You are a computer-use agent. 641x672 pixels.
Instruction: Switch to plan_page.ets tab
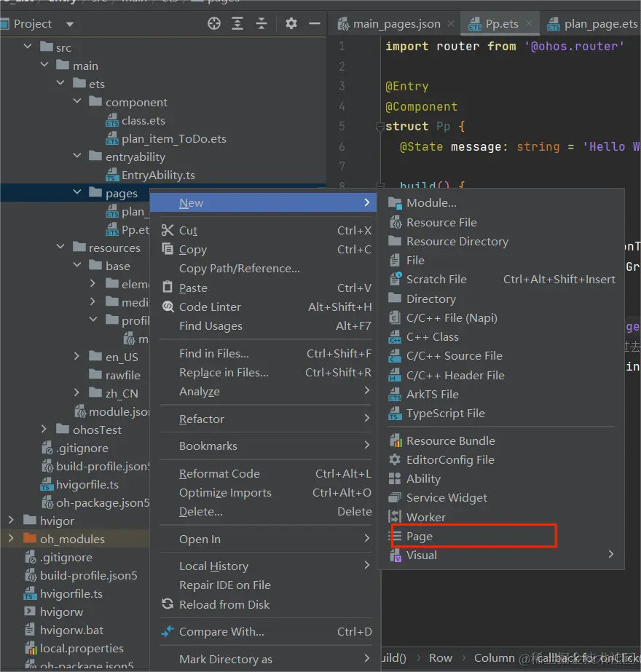click(x=593, y=24)
